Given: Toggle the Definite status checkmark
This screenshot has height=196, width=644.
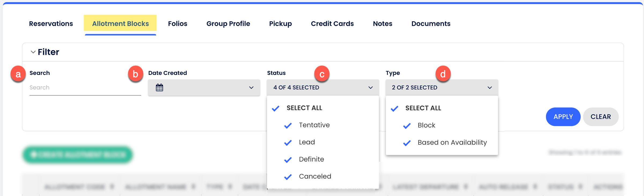Looking at the screenshot, I should tap(288, 160).
